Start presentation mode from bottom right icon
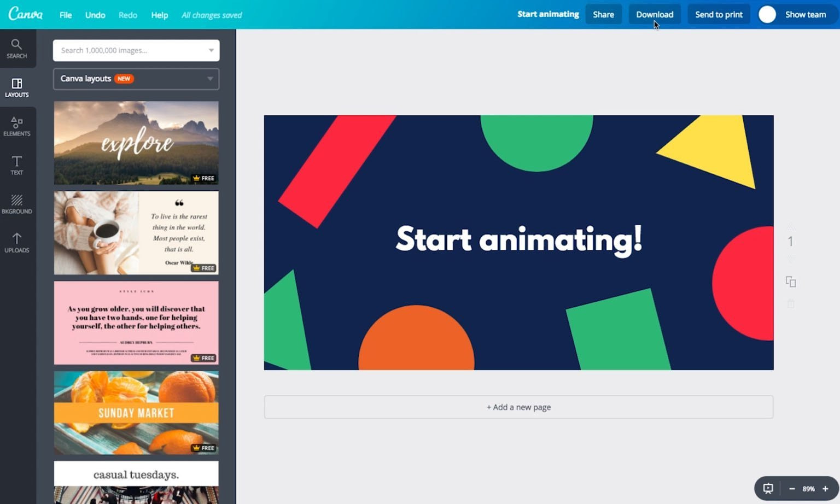This screenshot has height=504, width=840. coord(768,488)
